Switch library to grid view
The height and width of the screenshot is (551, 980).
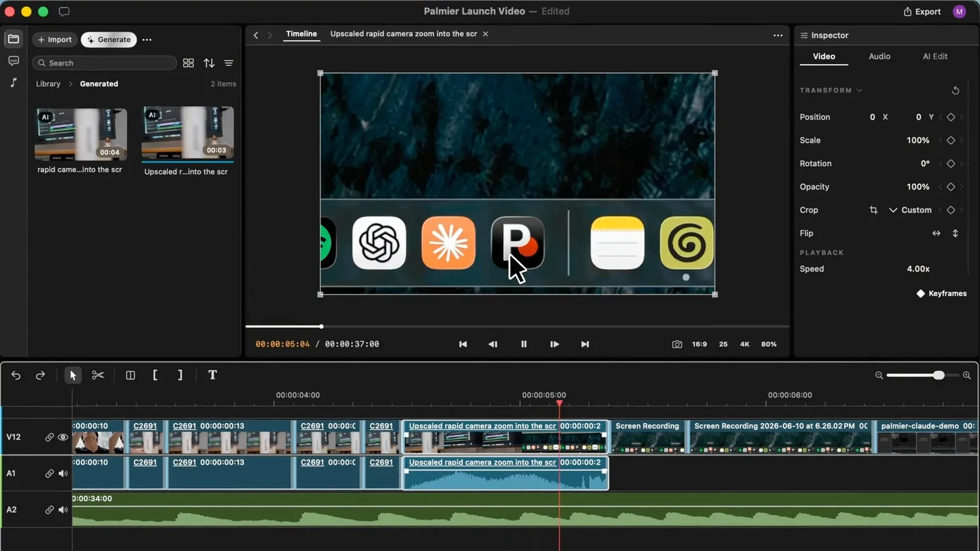188,63
